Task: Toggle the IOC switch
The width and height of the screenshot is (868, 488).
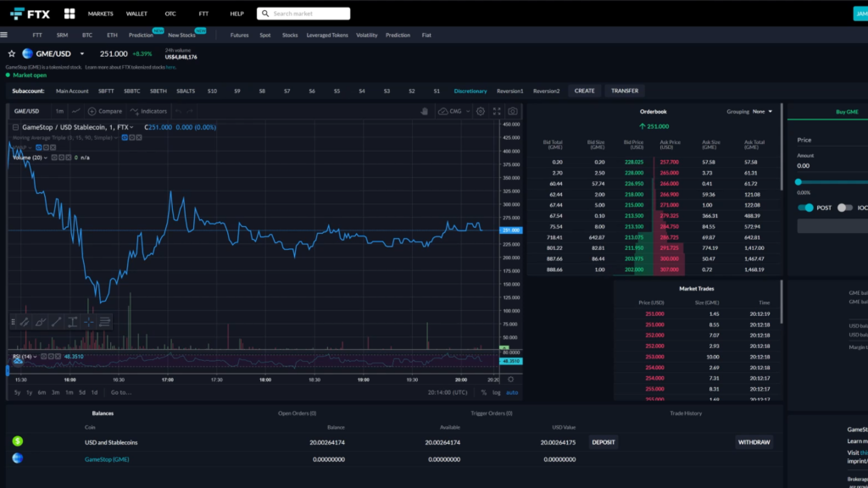Action: click(x=845, y=208)
